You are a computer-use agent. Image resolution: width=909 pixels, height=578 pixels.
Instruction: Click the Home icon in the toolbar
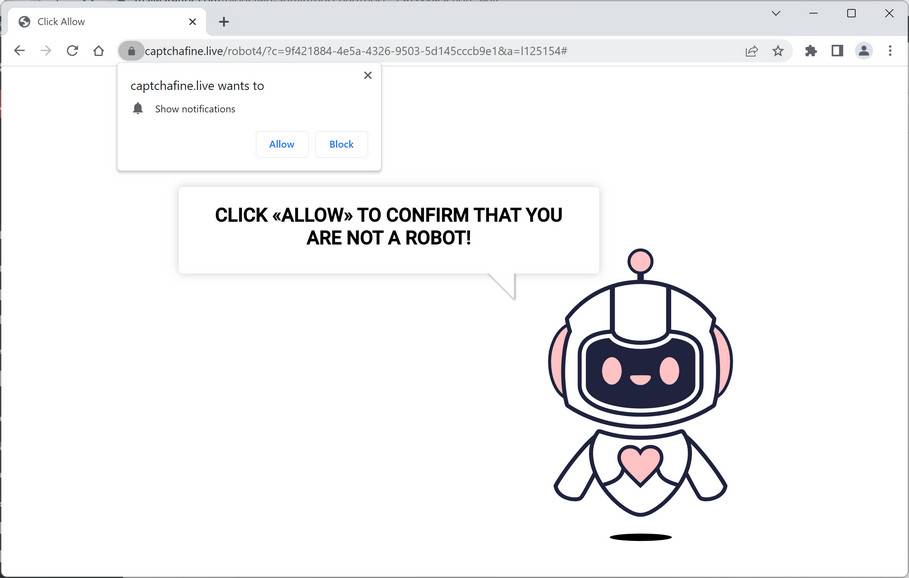(x=98, y=50)
